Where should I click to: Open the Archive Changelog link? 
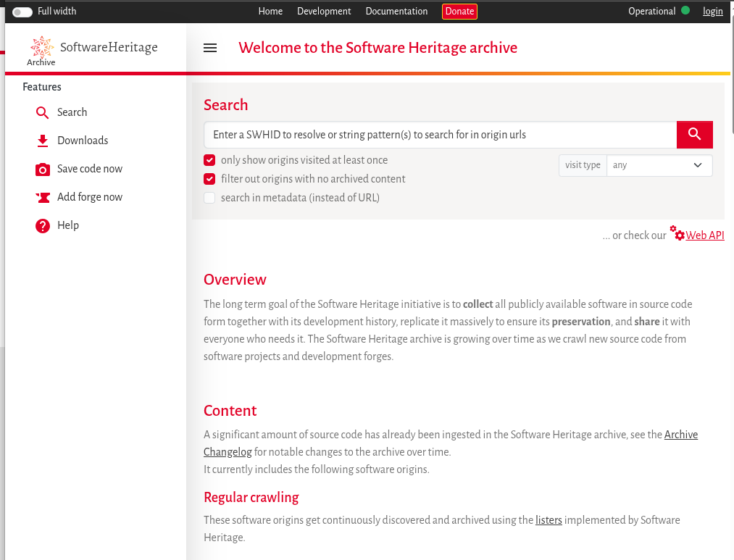680,435
